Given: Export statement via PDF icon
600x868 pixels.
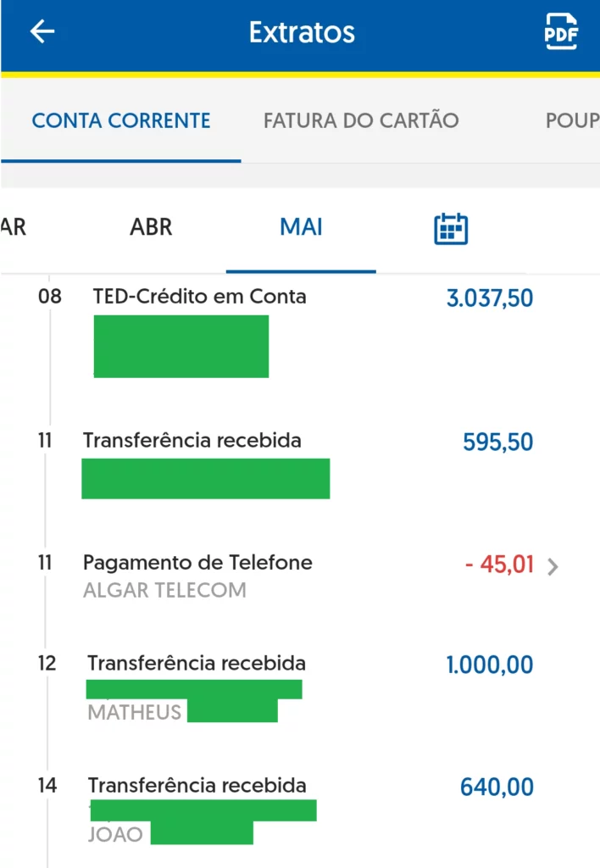Looking at the screenshot, I should click(561, 31).
